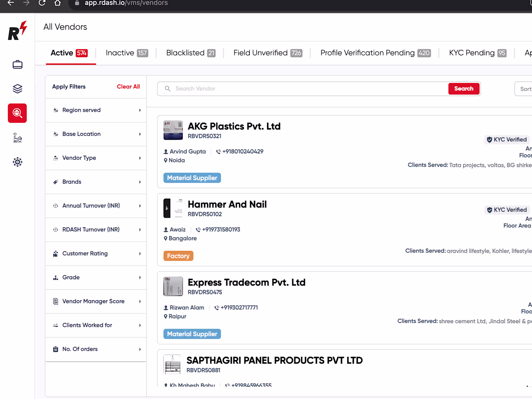Click the Brands tag icon

(x=56, y=182)
